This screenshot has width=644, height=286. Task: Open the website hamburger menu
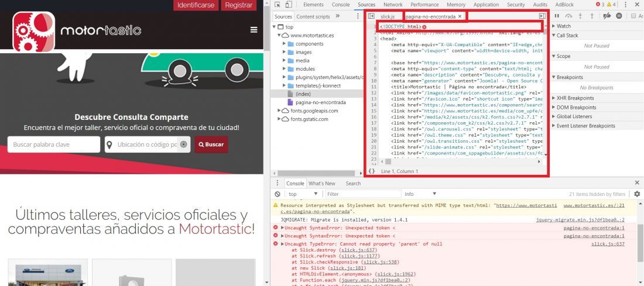click(254, 30)
